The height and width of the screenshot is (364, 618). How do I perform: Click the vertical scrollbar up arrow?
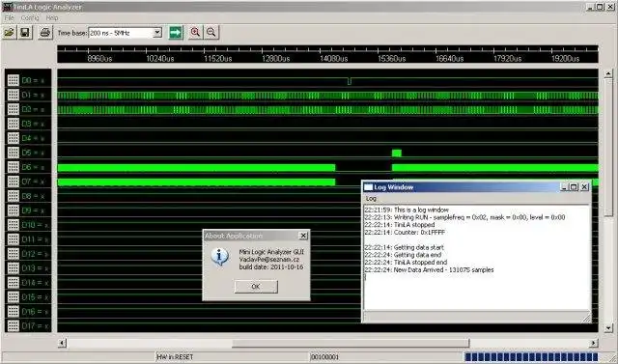point(608,73)
